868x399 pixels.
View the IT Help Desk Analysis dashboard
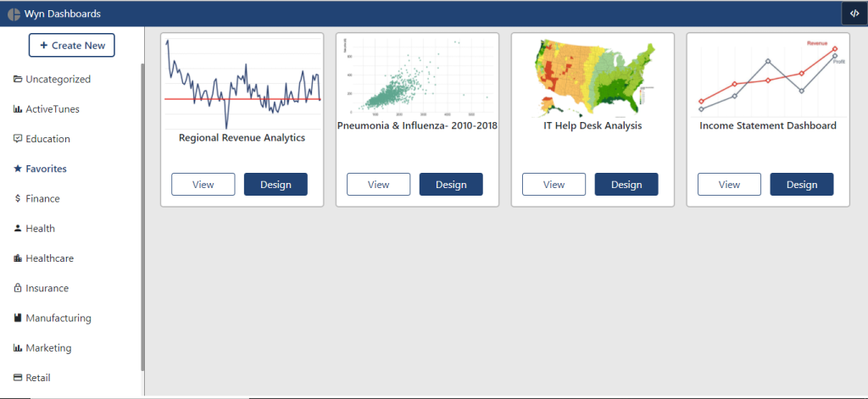554,185
